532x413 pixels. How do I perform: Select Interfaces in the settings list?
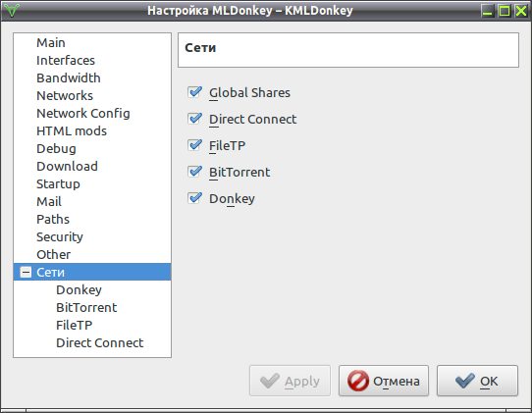66,61
